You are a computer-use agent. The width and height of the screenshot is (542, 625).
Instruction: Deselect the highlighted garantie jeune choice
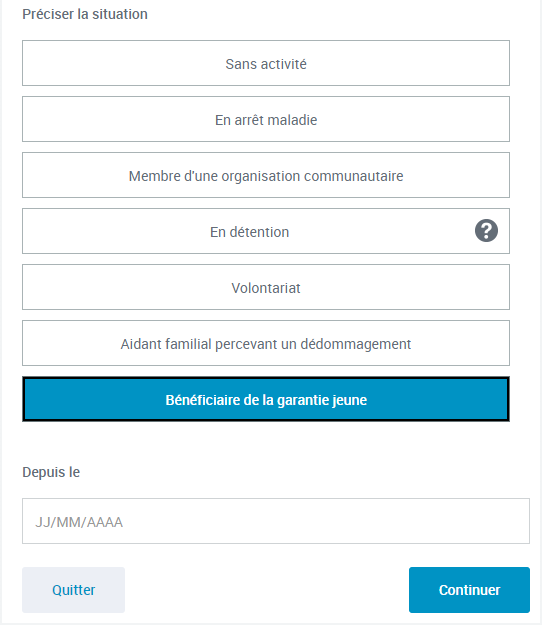266,399
